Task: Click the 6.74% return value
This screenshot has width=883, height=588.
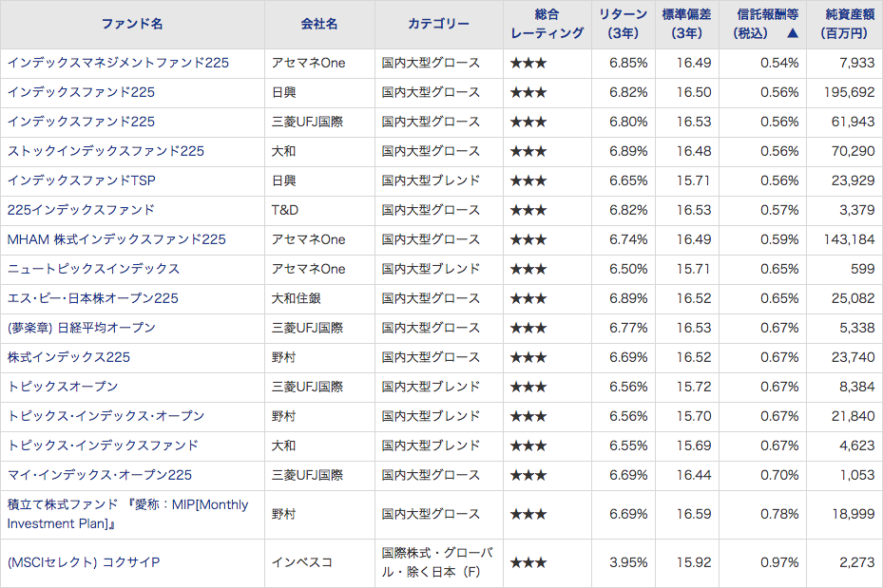Action: [628, 239]
